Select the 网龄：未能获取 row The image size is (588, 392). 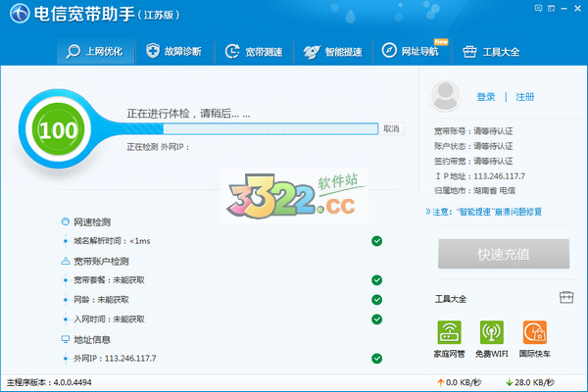click(222, 300)
